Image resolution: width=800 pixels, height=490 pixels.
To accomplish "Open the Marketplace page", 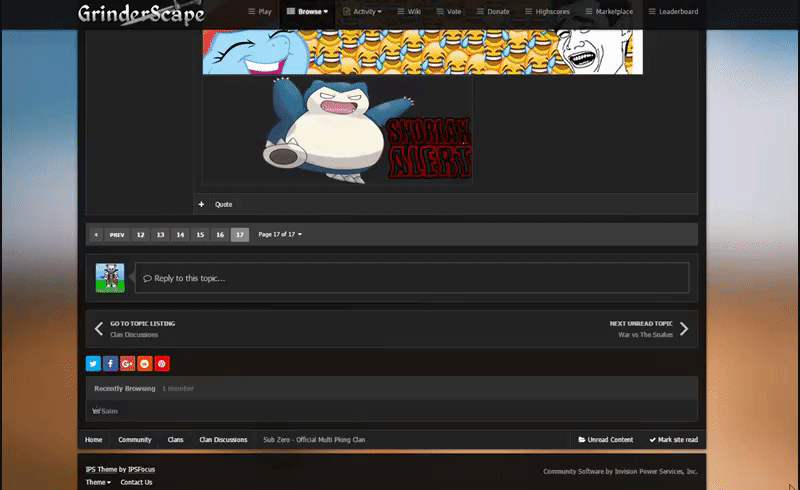I will point(609,12).
